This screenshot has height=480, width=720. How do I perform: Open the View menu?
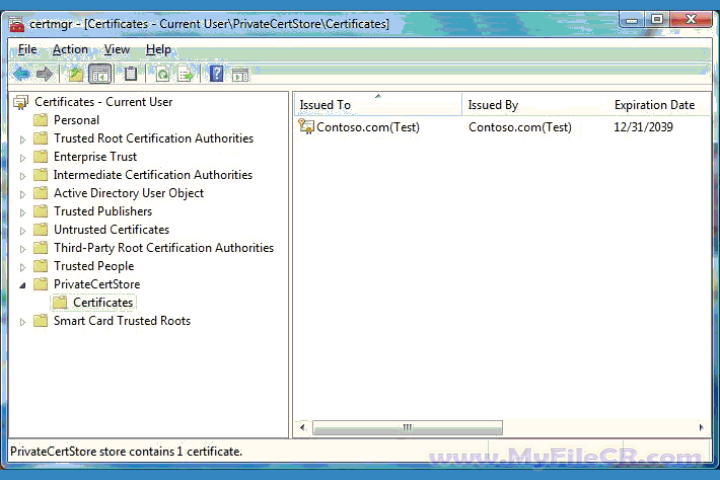pos(117,49)
